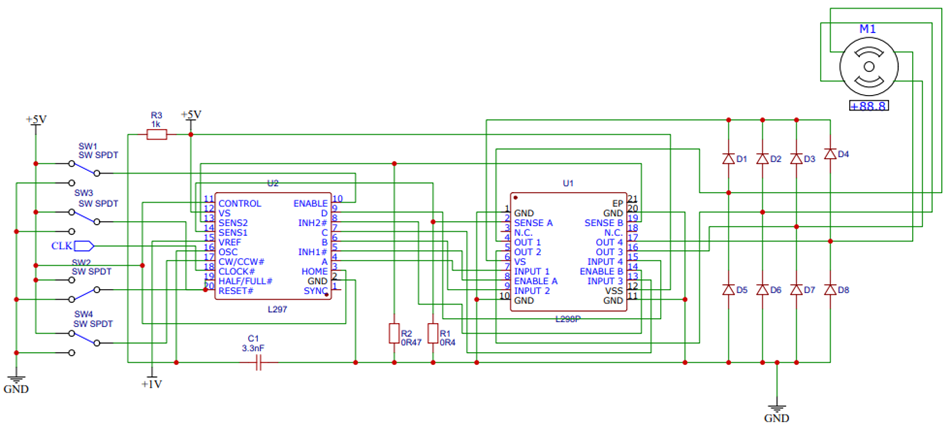
Task: Click the HOME pin label
Action: coord(315,271)
